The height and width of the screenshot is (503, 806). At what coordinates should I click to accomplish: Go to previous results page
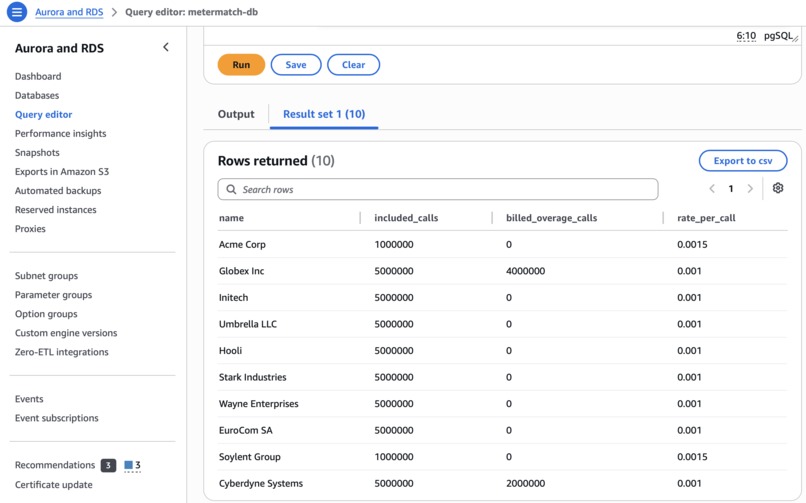(x=712, y=189)
